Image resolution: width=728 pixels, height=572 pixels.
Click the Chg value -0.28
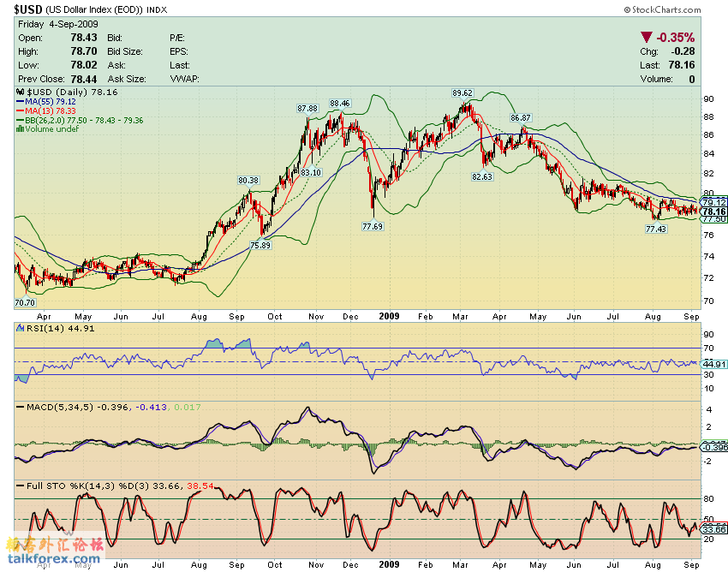point(683,51)
